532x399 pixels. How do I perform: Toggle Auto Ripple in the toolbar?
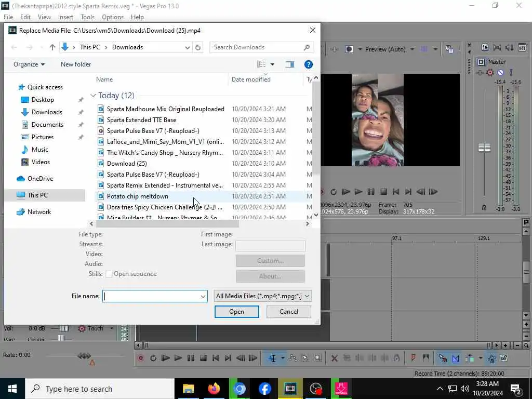[470, 358]
